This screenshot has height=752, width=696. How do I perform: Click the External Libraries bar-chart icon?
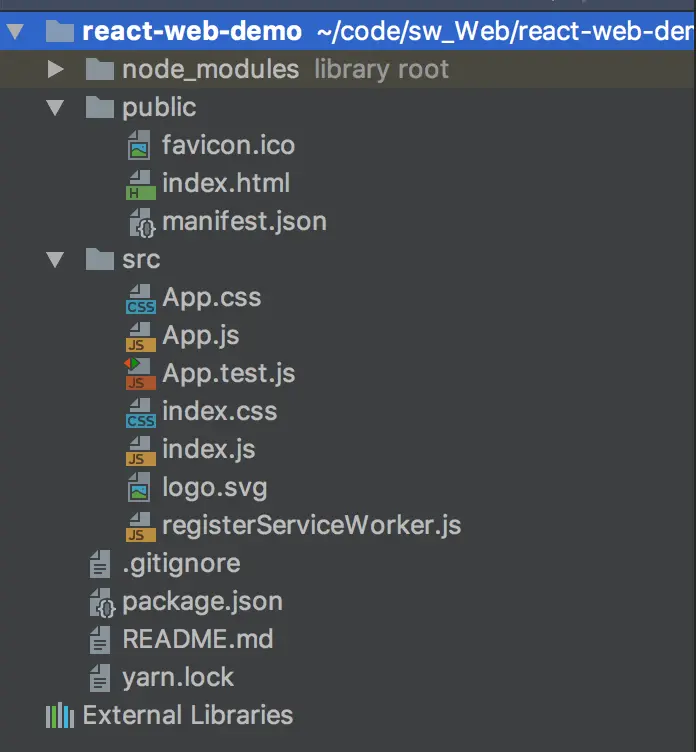[60, 716]
